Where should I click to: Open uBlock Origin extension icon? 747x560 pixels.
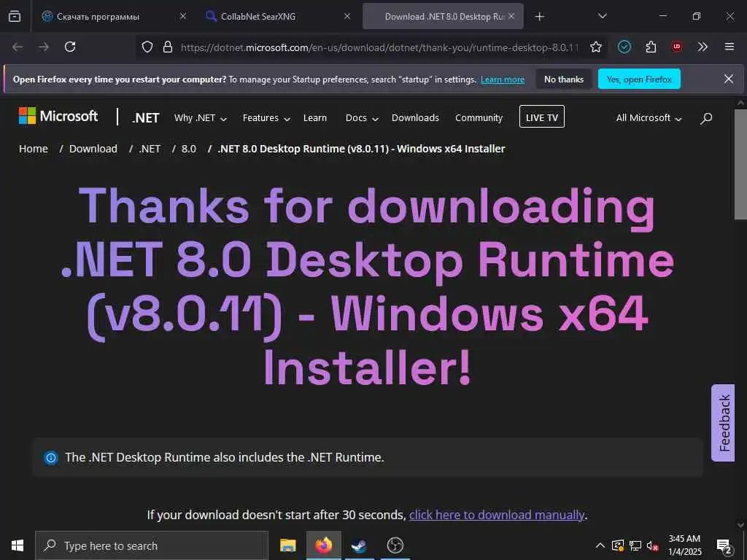(676, 47)
